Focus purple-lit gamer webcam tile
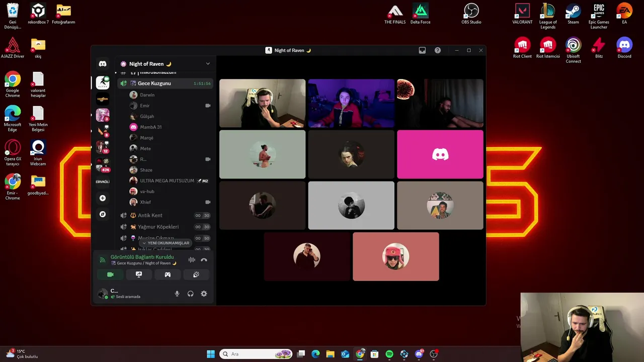The width and height of the screenshot is (644, 362). pyautogui.click(x=351, y=103)
